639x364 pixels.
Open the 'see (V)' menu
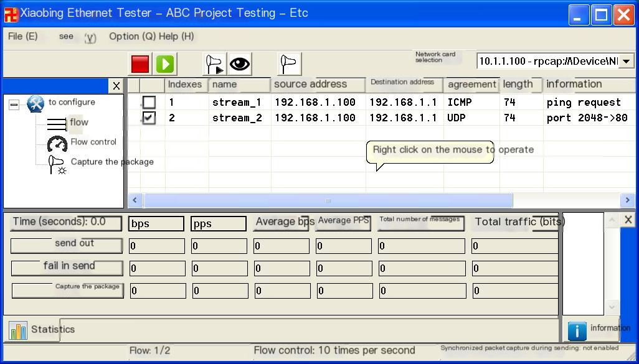point(77,37)
